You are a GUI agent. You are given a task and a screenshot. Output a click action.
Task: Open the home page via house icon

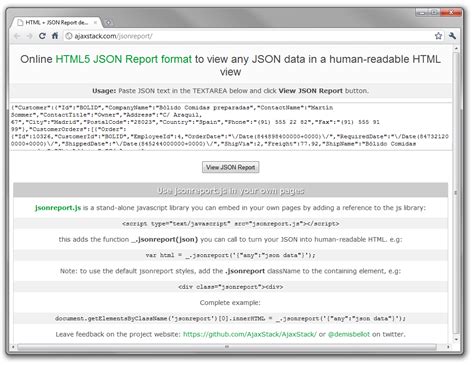click(55, 36)
